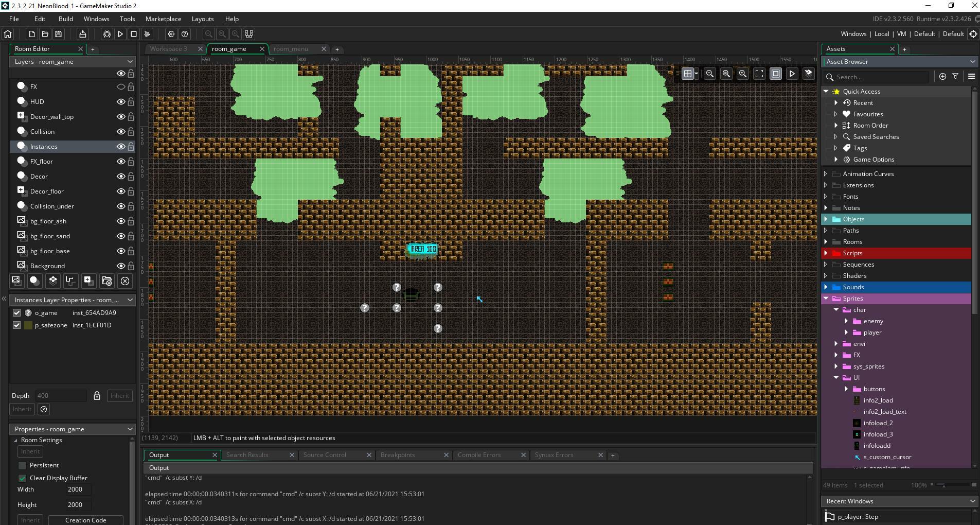Image resolution: width=980 pixels, height=525 pixels.
Task: Expand the Objects folder
Action: pos(826,219)
